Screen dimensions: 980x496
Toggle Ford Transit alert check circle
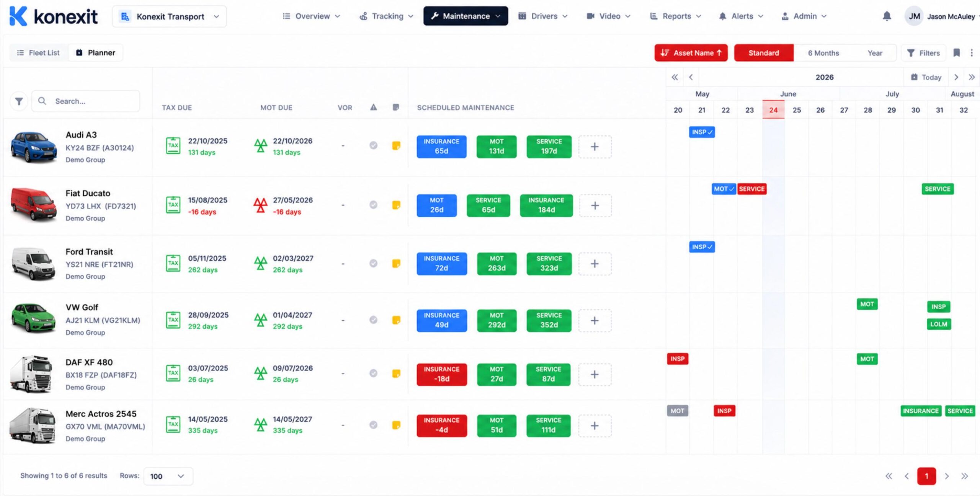373,263
